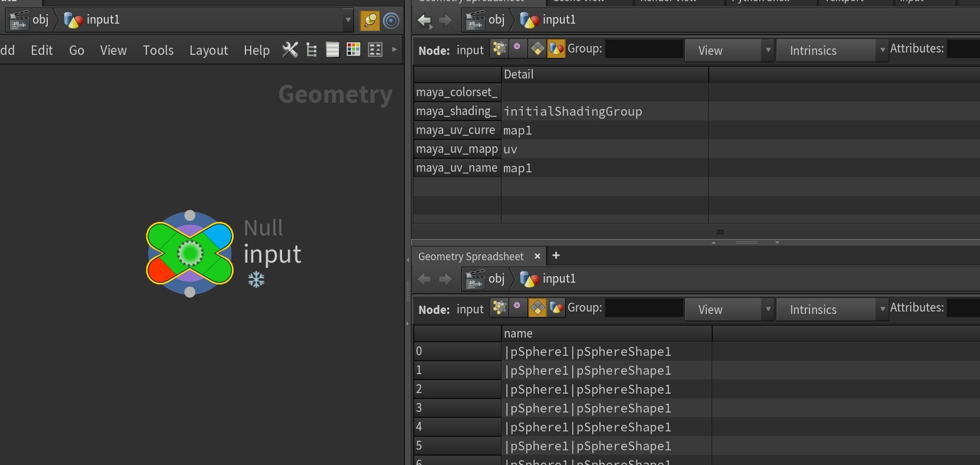Open the color palette grid icon
The width and height of the screenshot is (980, 465).
click(x=353, y=50)
